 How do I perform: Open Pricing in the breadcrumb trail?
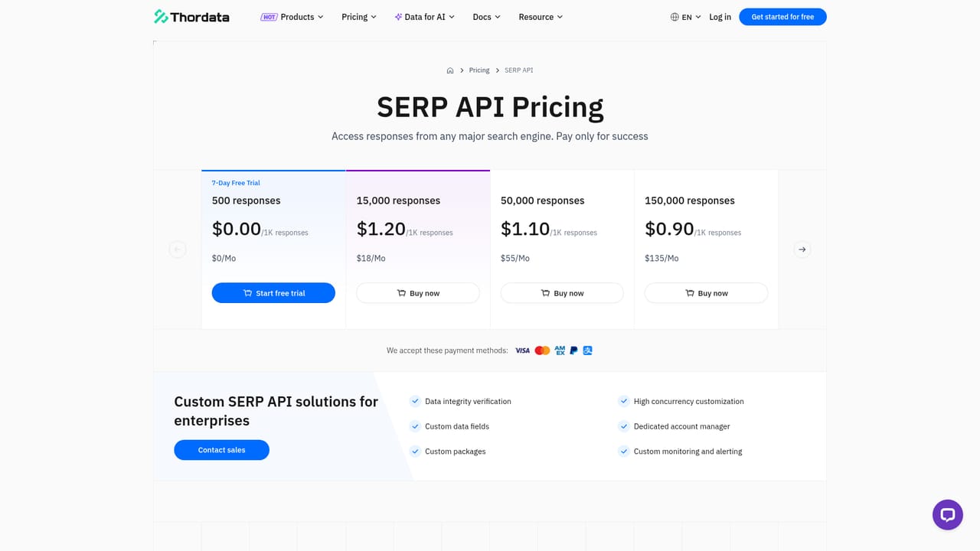(479, 70)
